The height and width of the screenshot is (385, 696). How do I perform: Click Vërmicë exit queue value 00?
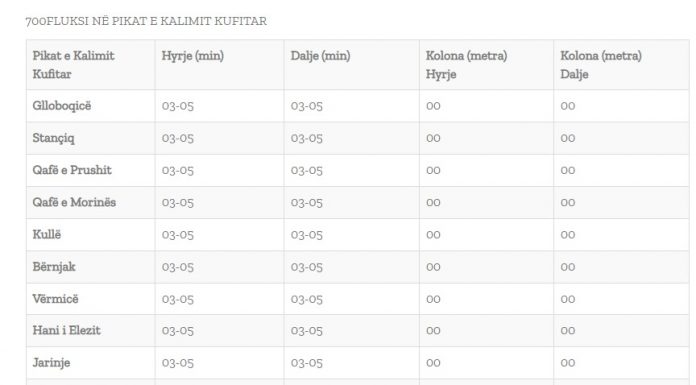coord(568,299)
